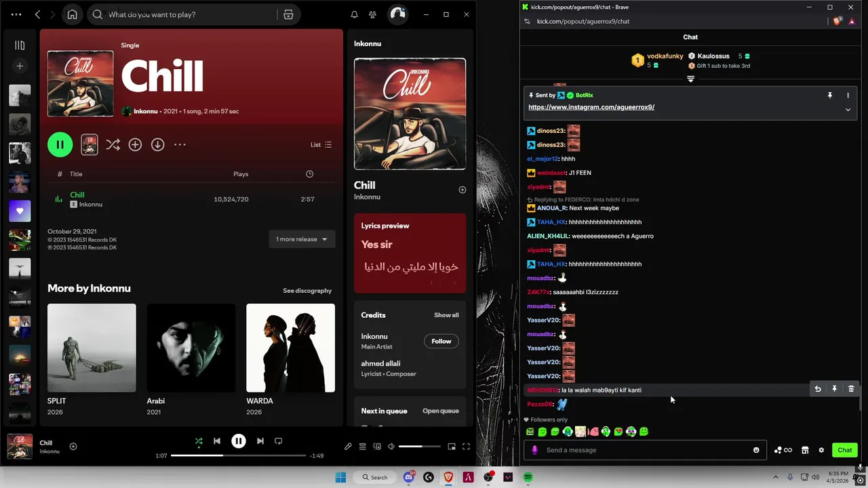Toggle the queue view icon
This screenshot has height=488, width=868.
point(363,447)
